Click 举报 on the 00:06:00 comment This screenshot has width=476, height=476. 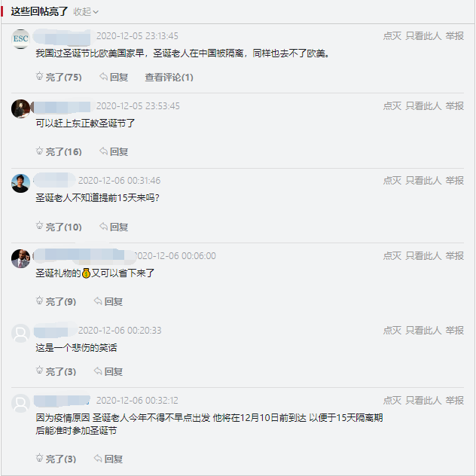(454, 256)
